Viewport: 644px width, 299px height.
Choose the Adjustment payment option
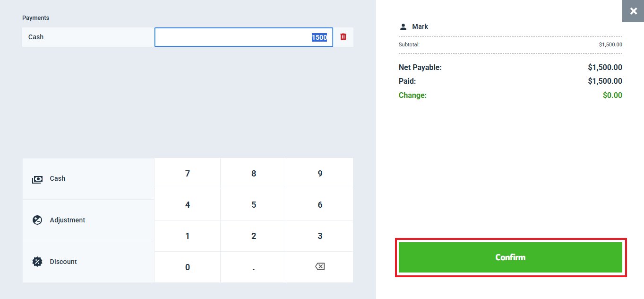(88, 220)
